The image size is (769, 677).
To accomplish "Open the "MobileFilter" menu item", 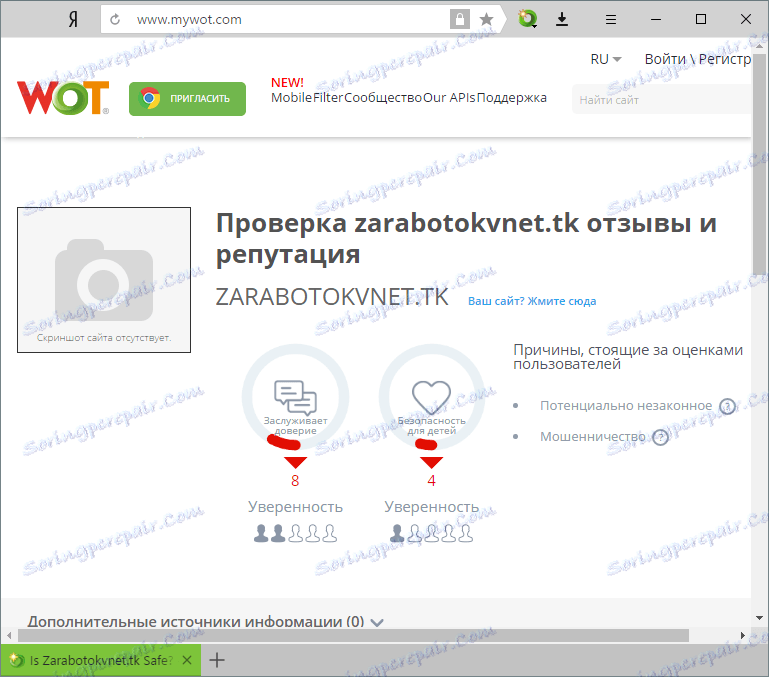I will pyautogui.click(x=307, y=98).
